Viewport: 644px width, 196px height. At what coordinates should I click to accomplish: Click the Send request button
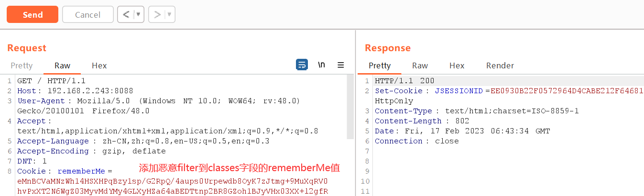point(33,15)
